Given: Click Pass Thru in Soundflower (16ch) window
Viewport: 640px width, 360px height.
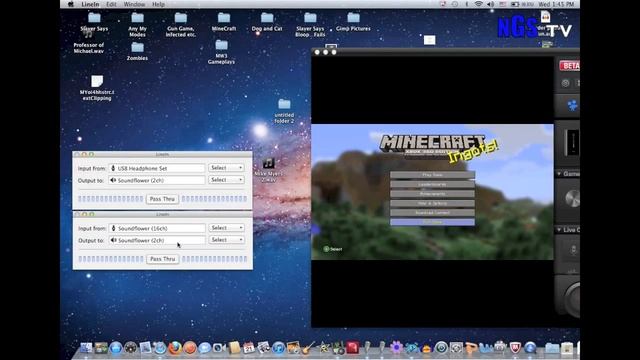Looking at the screenshot, I should 162,259.
